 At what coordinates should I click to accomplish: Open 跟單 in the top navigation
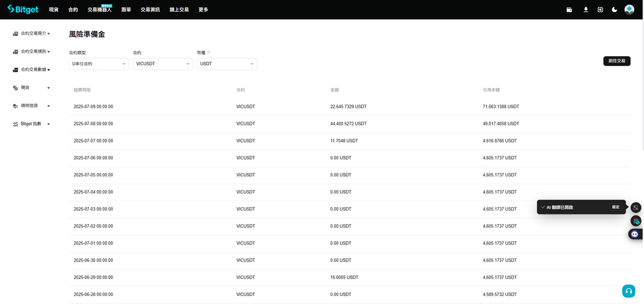point(126,10)
